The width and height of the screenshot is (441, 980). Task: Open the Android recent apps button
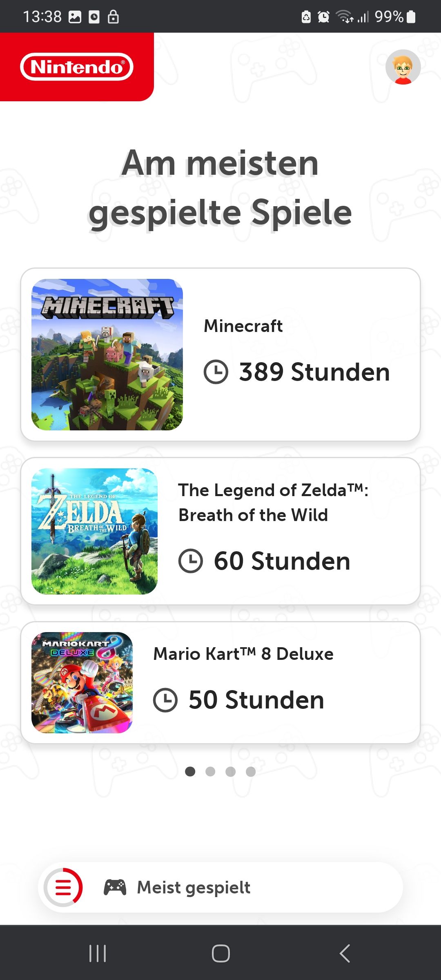[98, 953]
